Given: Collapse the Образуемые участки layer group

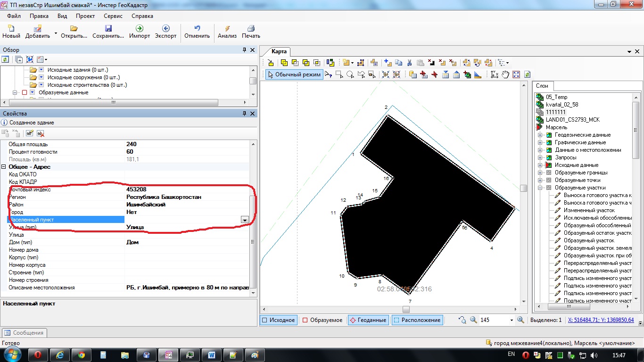Looking at the screenshot, I should (x=540, y=188).
